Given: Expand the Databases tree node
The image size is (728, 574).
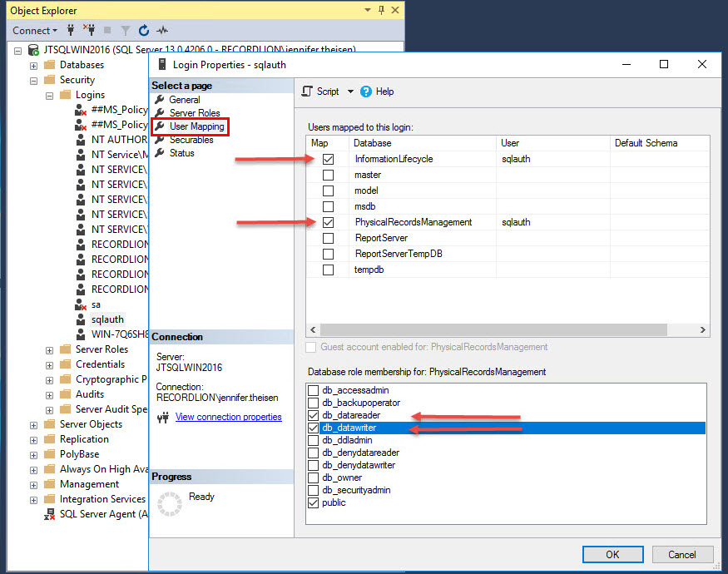Looking at the screenshot, I should point(34,65).
